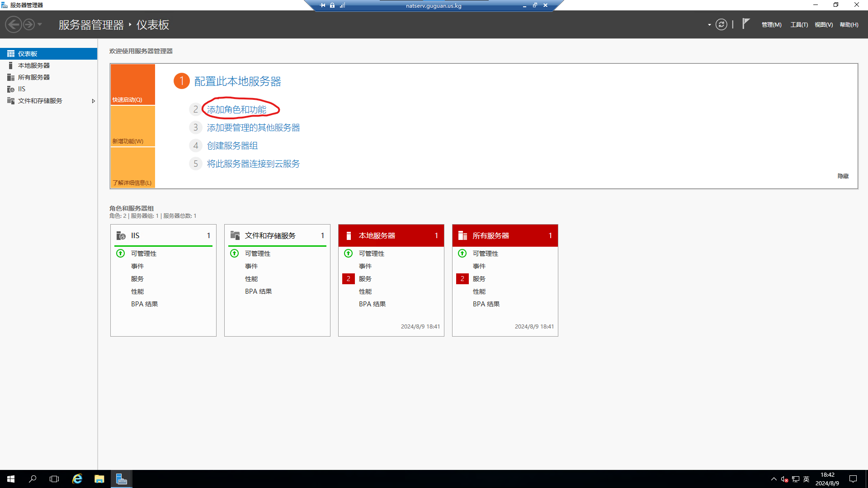Open 本地服务器 red tile header
Image resolution: width=868 pixels, height=488 pixels.
point(391,235)
